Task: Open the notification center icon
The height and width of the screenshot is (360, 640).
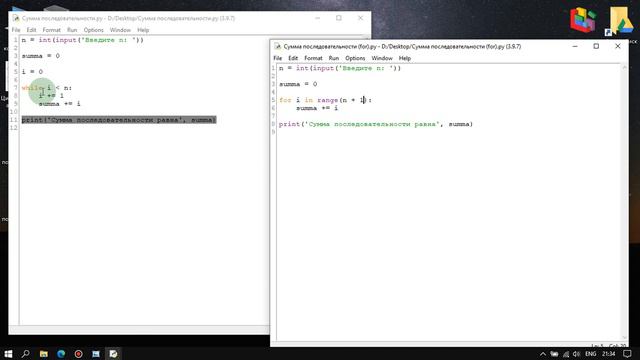Action: [x=627, y=354]
